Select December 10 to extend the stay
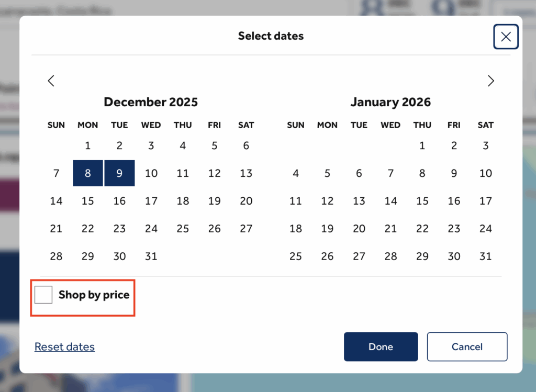The height and width of the screenshot is (392, 536). [x=151, y=173]
